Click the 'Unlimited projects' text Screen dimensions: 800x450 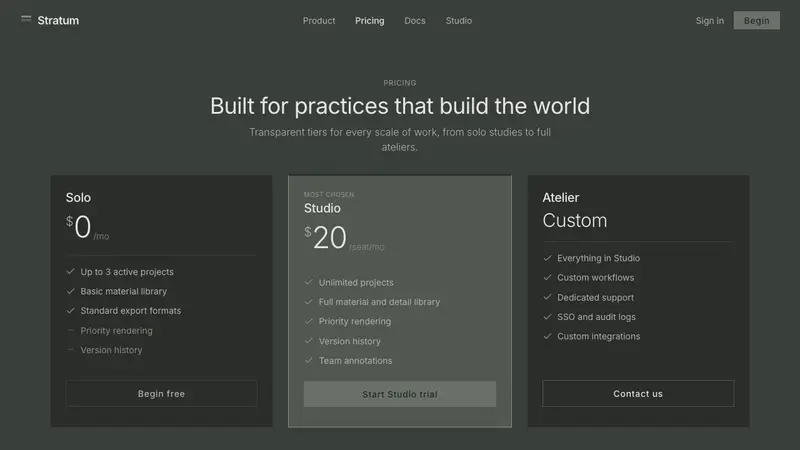click(356, 282)
